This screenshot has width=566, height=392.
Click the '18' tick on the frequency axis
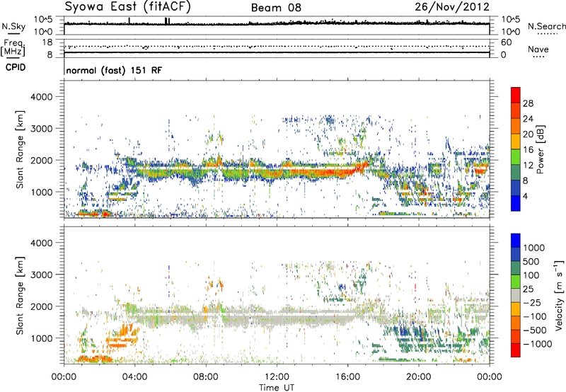47,42
